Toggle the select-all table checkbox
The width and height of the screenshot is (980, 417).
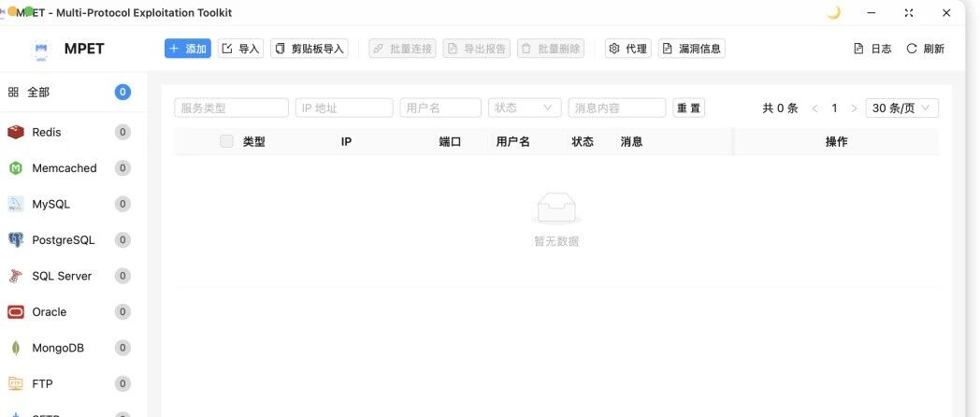coord(226,141)
